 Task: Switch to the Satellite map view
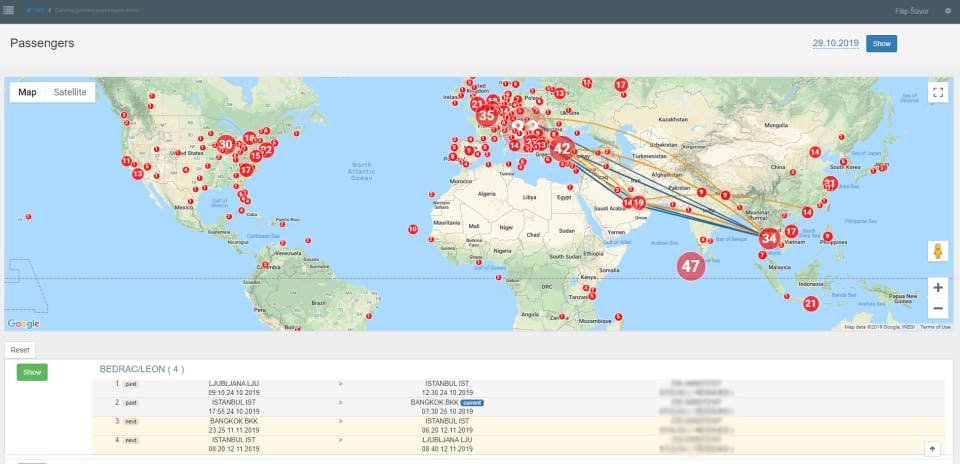70,92
